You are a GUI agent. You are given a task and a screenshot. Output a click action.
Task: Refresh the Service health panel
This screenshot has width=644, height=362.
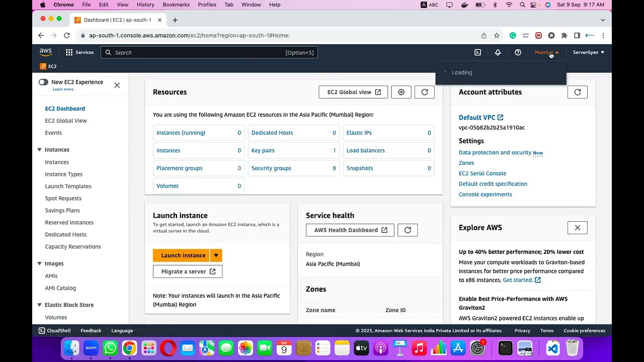point(408,230)
